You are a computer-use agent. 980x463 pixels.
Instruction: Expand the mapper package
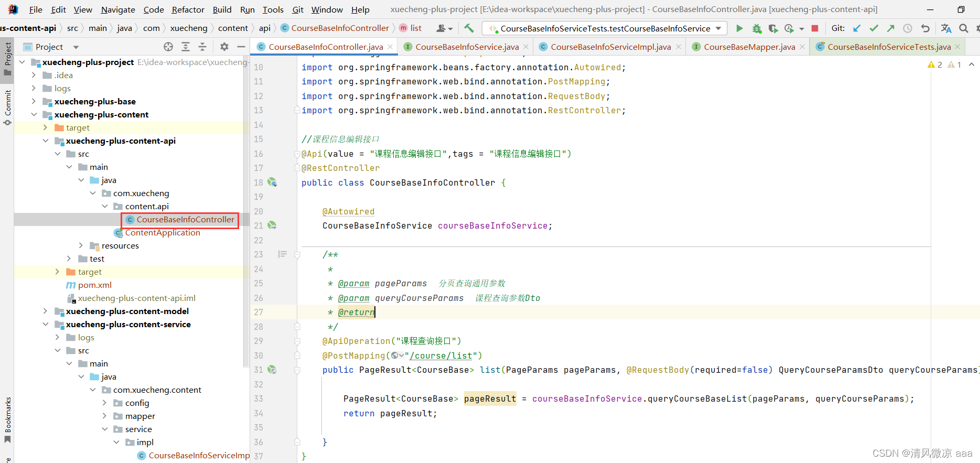click(x=104, y=416)
